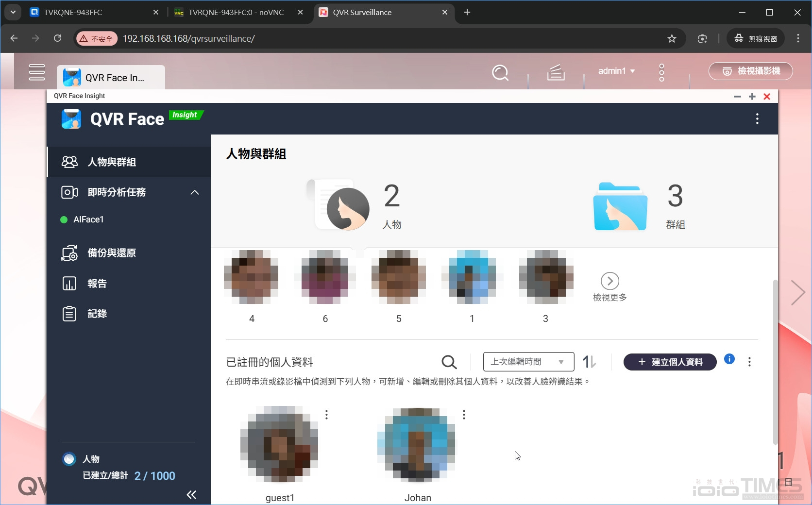Open the admin1 account dropdown

click(616, 71)
